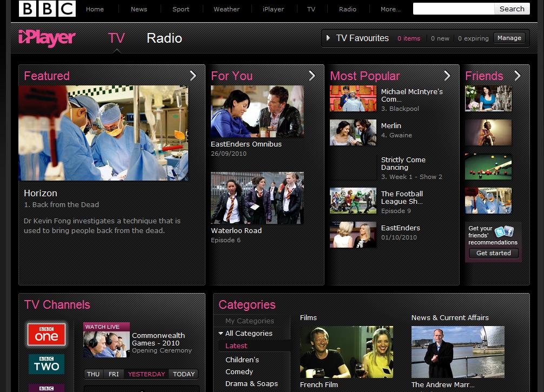The height and width of the screenshot is (392, 544).
Task: Select My Categories in the list
Action: [249, 321]
